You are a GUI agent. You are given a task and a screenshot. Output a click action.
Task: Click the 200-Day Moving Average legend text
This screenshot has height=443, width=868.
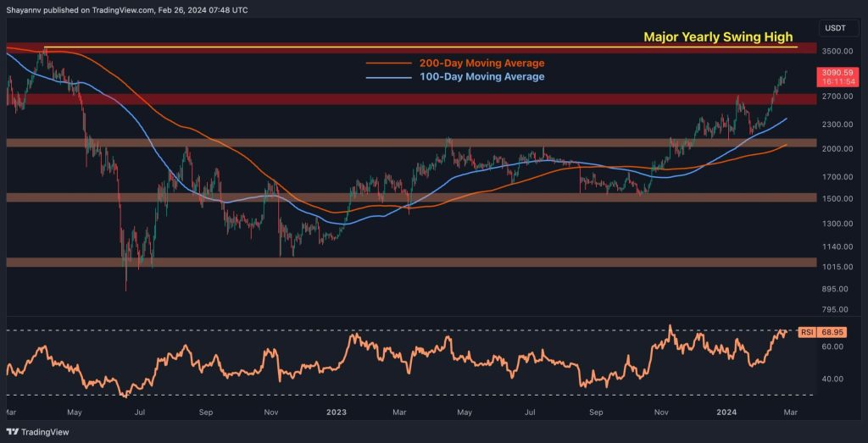pos(481,63)
